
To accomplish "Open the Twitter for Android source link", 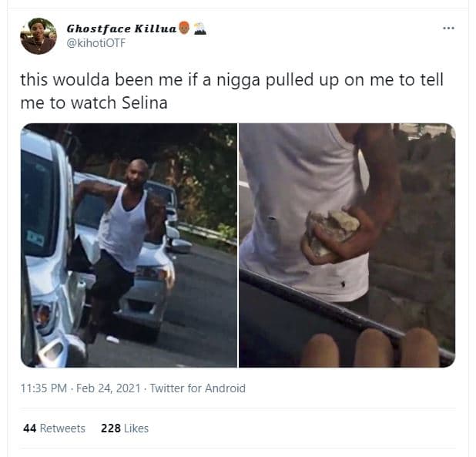I will 198,388.
